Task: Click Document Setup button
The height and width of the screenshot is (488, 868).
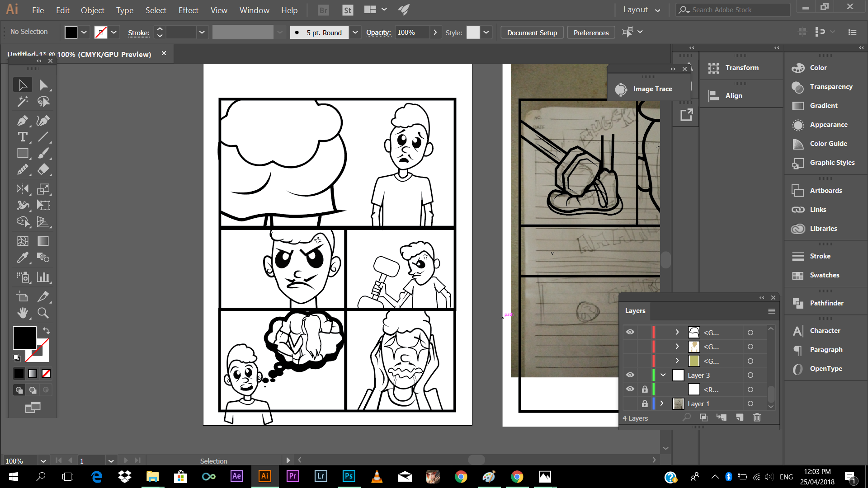Action: pos(532,33)
